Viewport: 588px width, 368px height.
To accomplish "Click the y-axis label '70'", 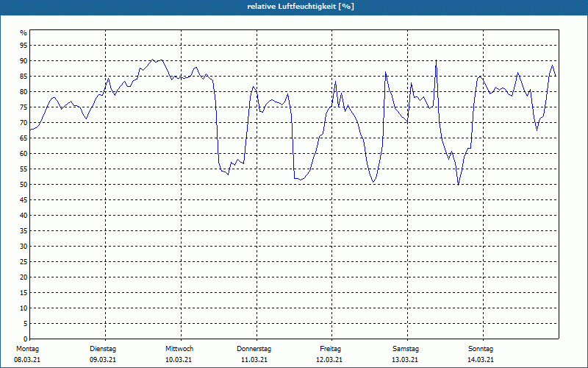I will 24,123.
